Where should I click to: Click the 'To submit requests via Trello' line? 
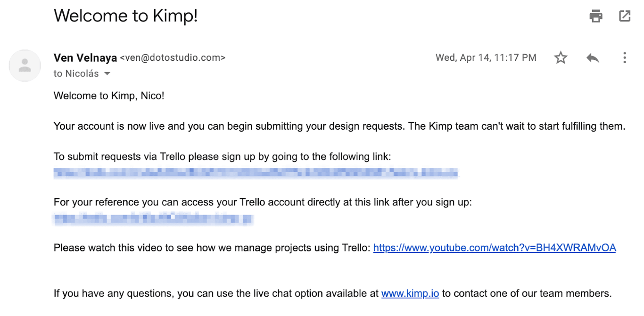click(222, 157)
